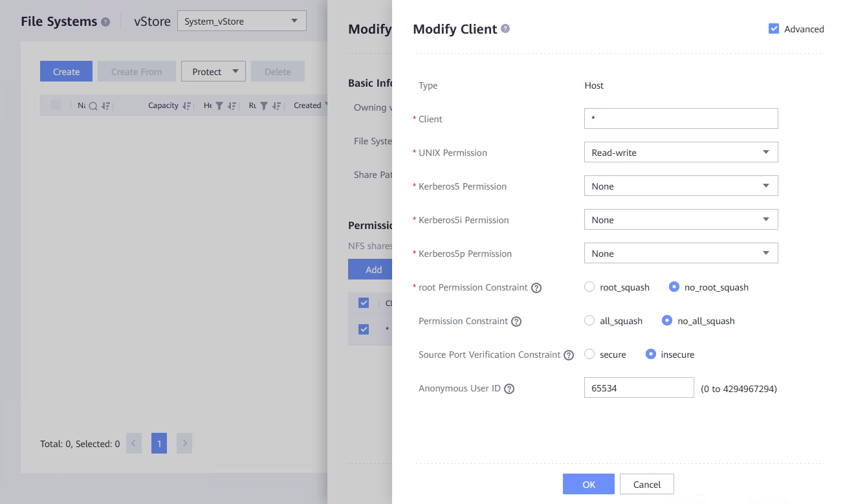Expand the Kerberos5 Permission dropdown
Viewport: 845px width, 504px height.
[x=681, y=186]
